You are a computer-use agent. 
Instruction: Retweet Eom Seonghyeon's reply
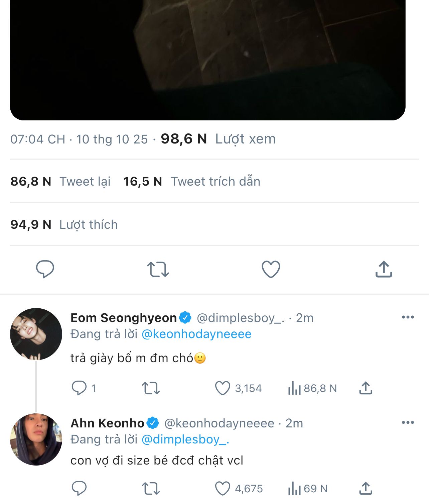[151, 388]
